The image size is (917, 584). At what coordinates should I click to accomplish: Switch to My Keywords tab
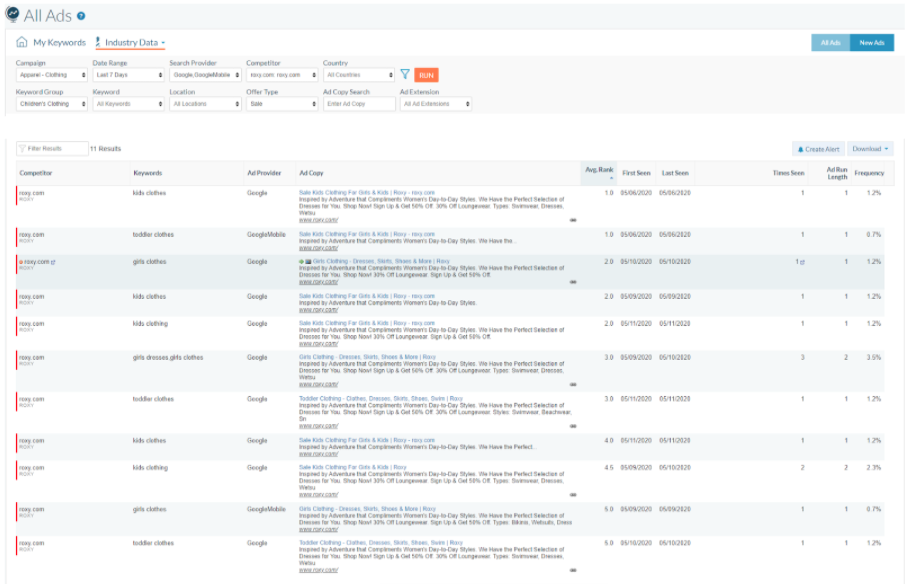point(59,42)
